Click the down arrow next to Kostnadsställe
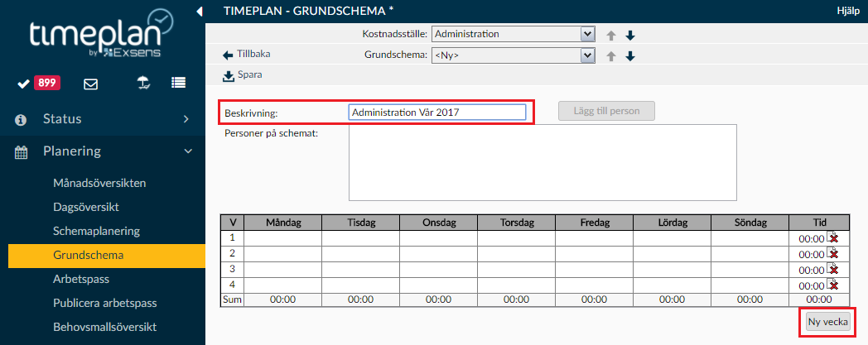 pos(630,36)
